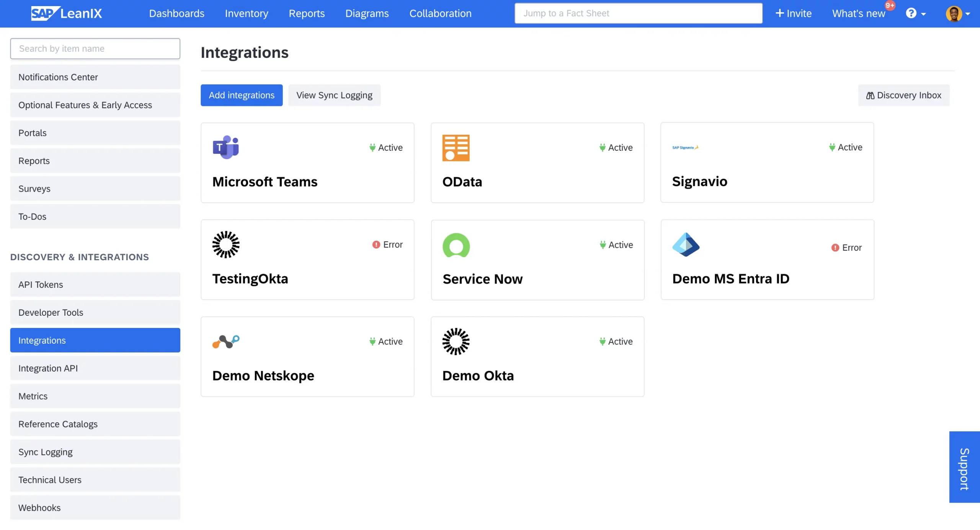
Task: Click the orange OData icon
Action: tap(456, 148)
